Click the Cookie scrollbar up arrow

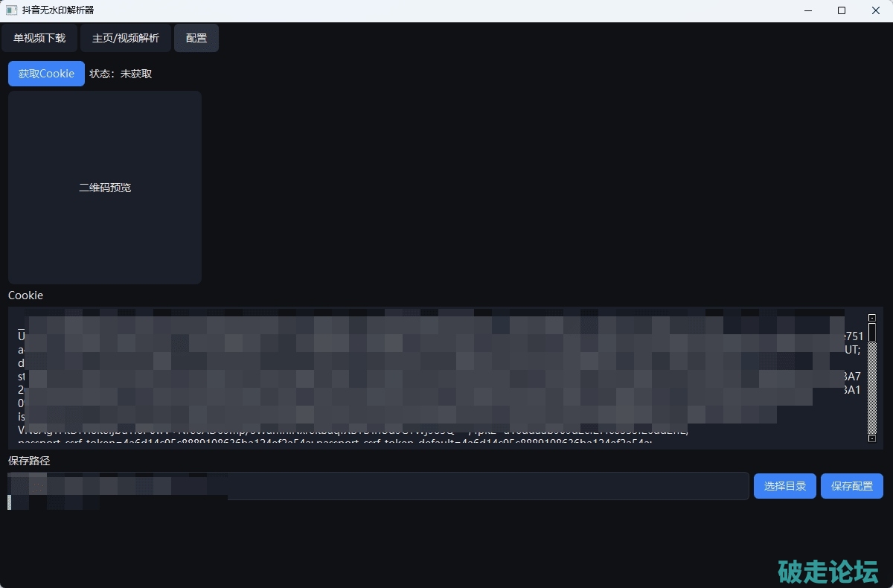872,318
